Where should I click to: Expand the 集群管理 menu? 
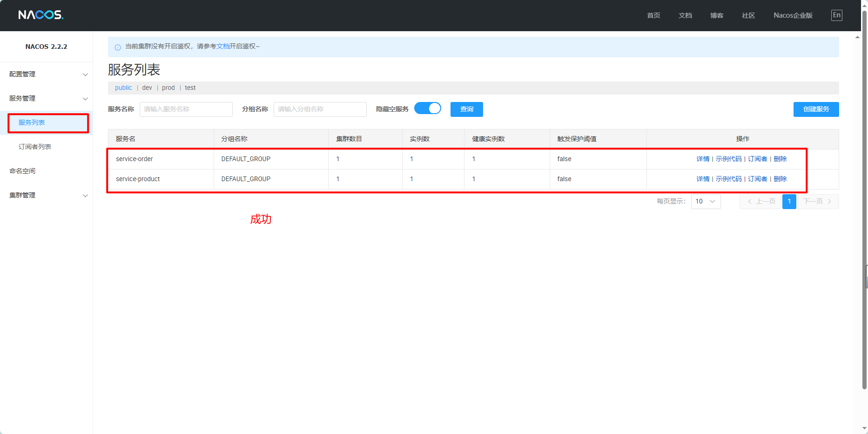pos(47,196)
